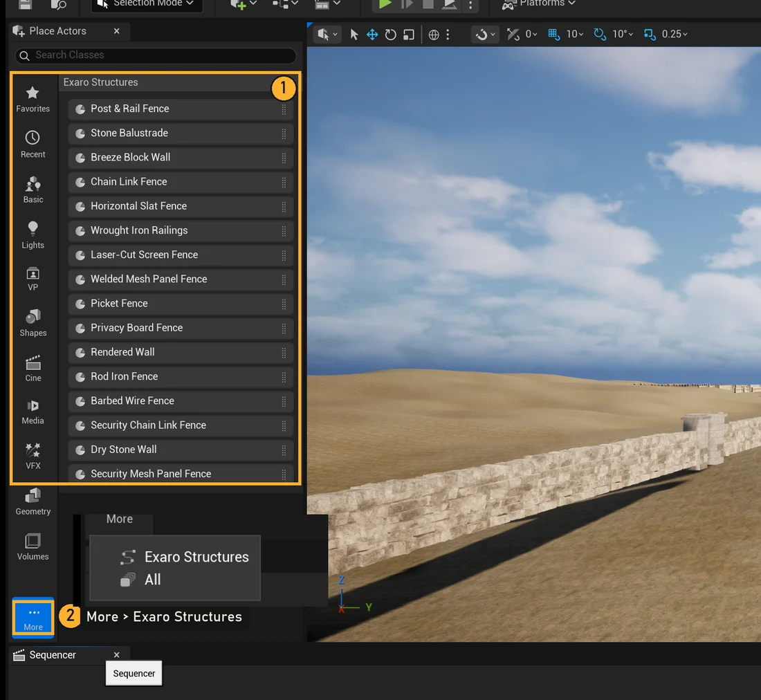The height and width of the screenshot is (700, 761).
Task: Open the Basic actors category
Action: click(33, 190)
